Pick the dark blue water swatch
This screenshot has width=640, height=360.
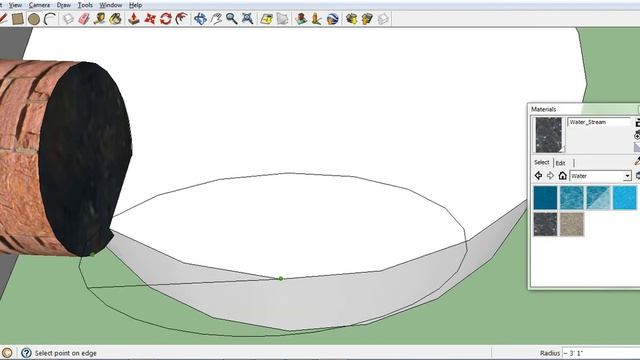click(x=545, y=198)
